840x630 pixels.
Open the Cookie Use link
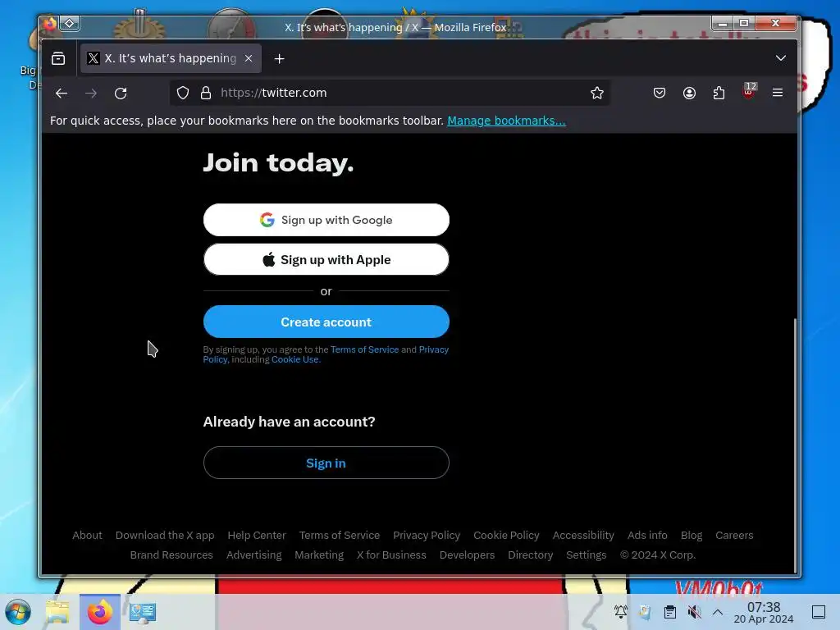pos(295,359)
